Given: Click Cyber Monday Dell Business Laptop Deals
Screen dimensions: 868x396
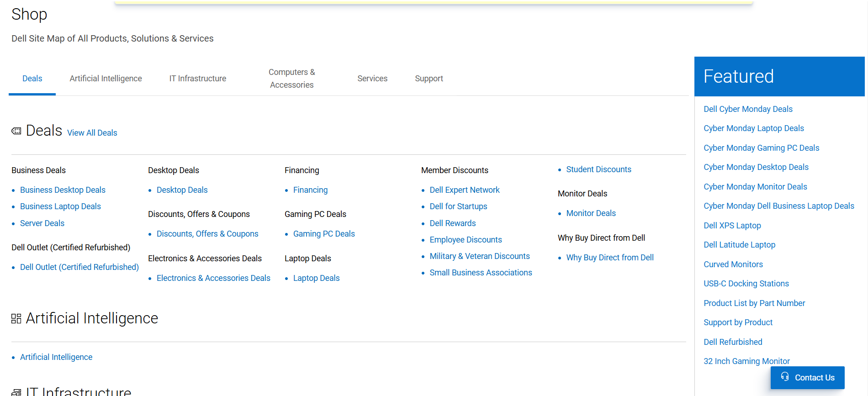Looking at the screenshot, I should point(779,206).
